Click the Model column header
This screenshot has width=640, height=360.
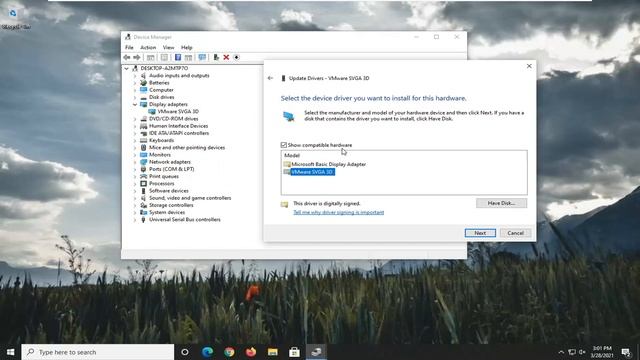[292, 156]
